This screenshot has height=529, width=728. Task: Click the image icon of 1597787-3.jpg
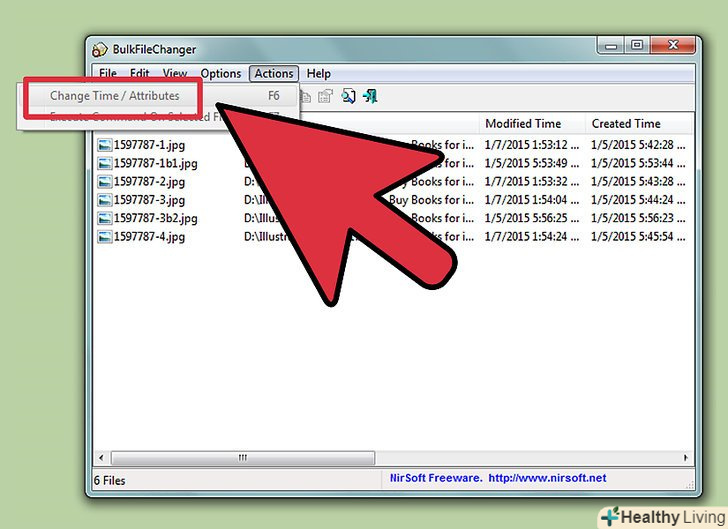[x=104, y=200]
